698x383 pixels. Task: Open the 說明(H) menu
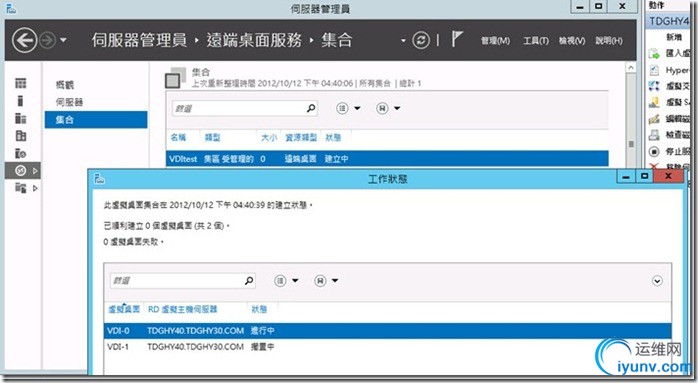coord(609,41)
